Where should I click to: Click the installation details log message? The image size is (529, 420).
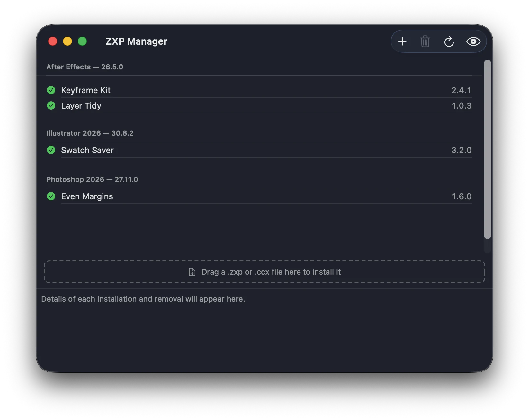point(143,299)
